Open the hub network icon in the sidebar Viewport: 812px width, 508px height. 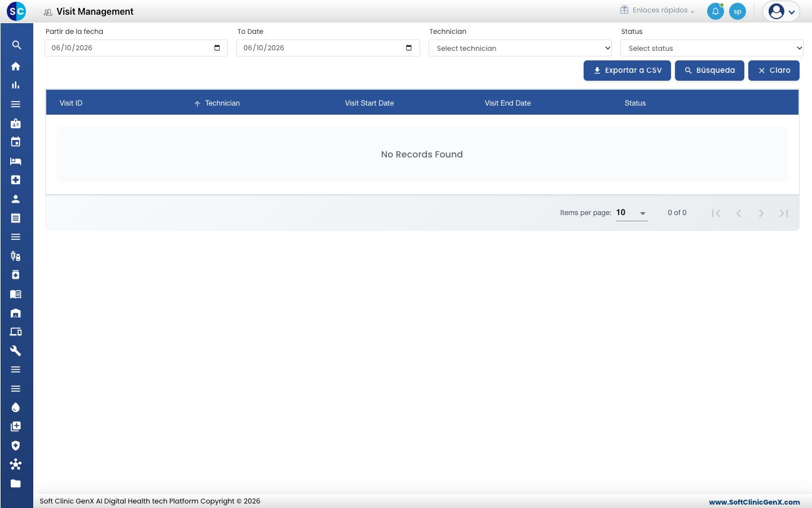coord(16,465)
